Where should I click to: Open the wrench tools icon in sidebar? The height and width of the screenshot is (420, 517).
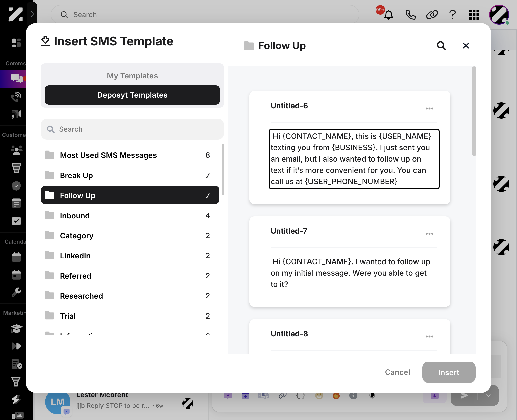pos(16,292)
